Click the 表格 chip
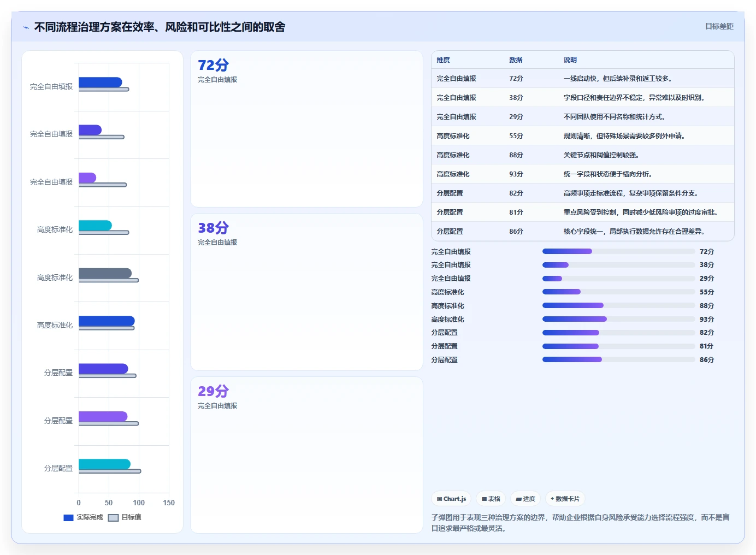This screenshot has width=756, height=555. pyautogui.click(x=491, y=499)
